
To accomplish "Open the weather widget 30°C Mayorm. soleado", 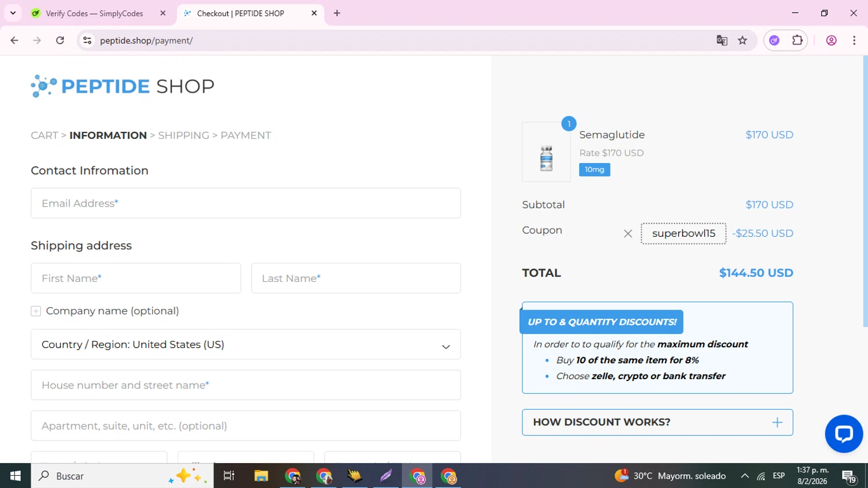I will pos(670,476).
